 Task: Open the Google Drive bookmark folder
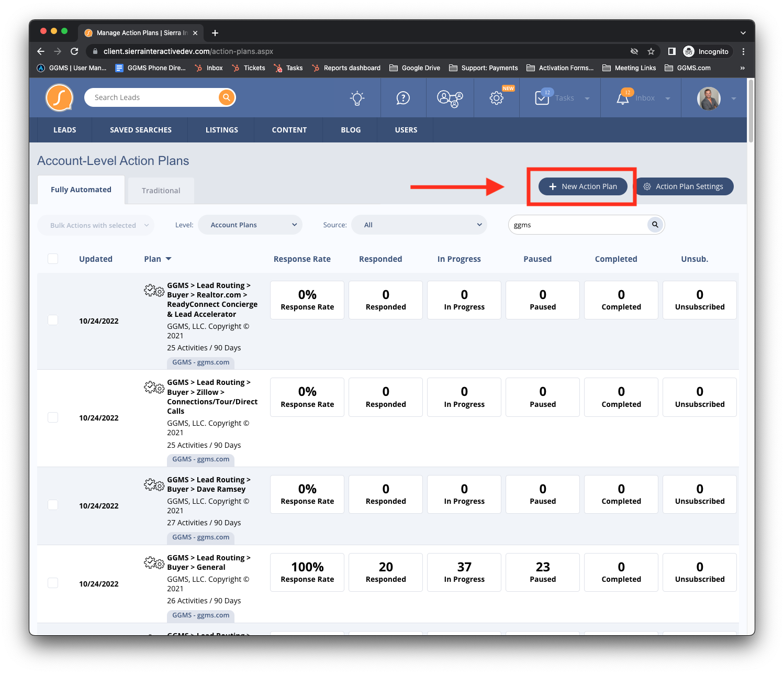tap(415, 68)
